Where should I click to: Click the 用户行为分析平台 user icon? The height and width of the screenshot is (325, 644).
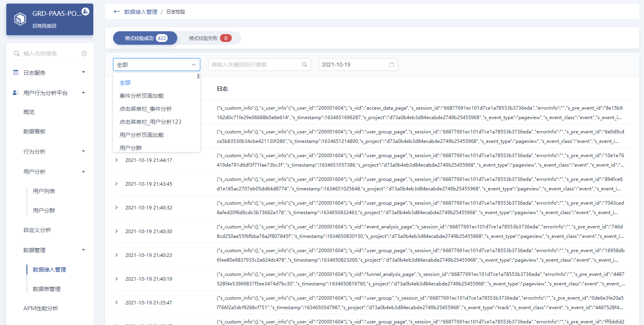(x=16, y=93)
